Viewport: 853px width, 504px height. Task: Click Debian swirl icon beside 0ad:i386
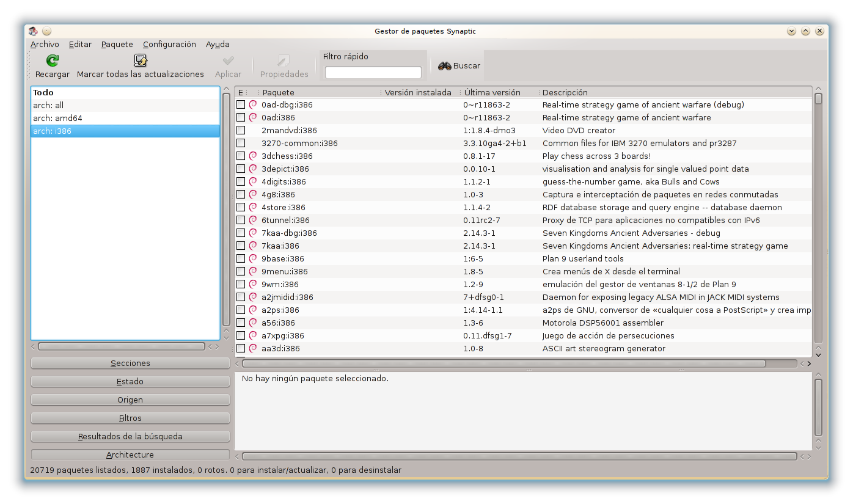click(253, 117)
